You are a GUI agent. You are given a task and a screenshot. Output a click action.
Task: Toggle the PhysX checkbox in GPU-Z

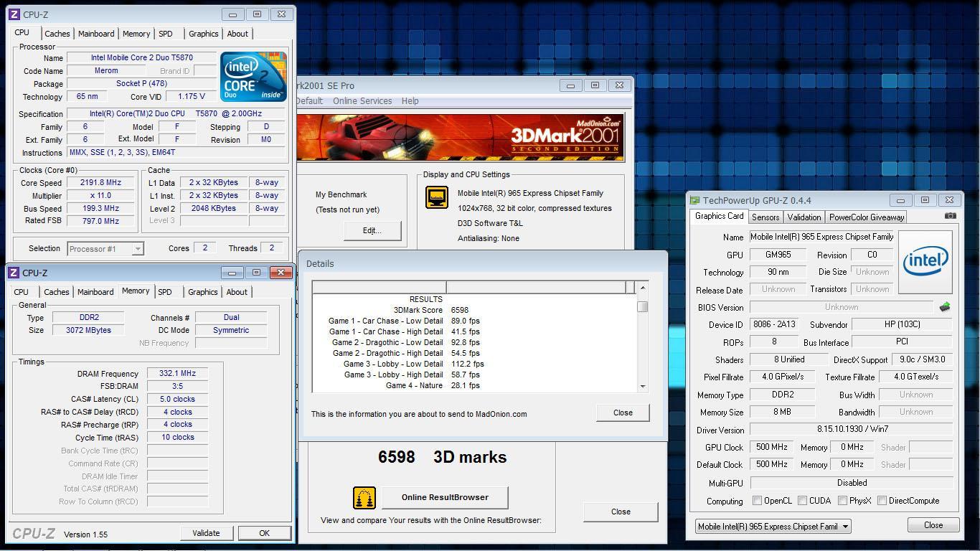pyautogui.click(x=842, y=501)
